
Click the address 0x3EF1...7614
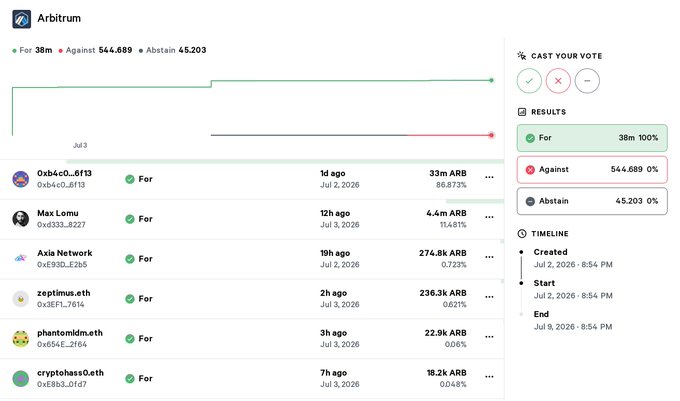tap(61, 305)
